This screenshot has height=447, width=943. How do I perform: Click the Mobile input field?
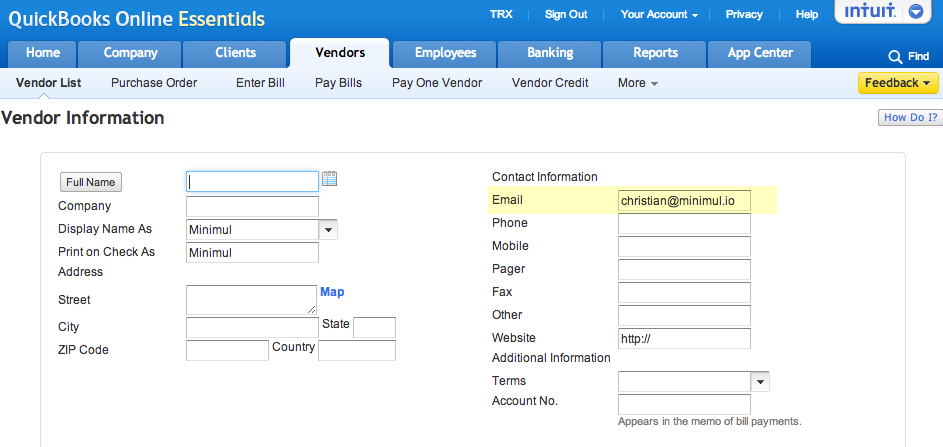(x=684, y=247)
